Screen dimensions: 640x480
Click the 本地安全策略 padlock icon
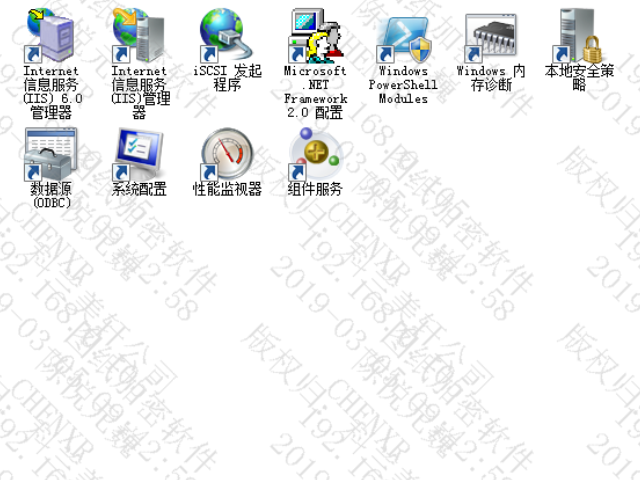(x=579, y=36)
